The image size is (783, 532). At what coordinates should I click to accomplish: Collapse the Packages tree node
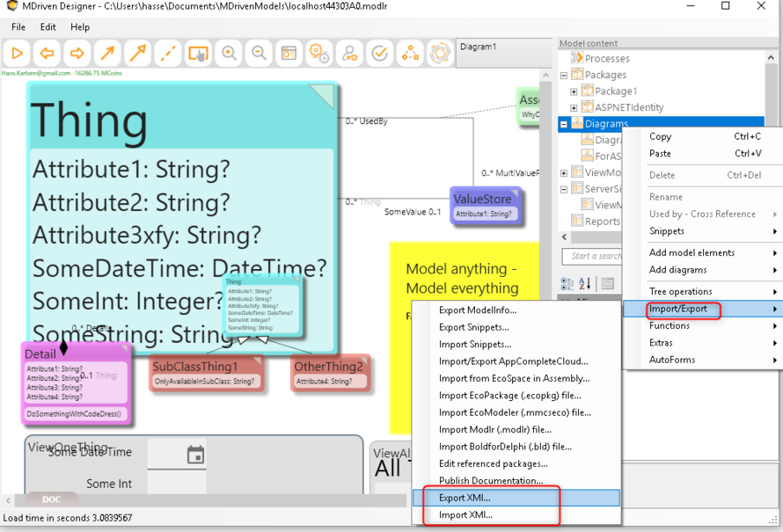click(564, 76)
